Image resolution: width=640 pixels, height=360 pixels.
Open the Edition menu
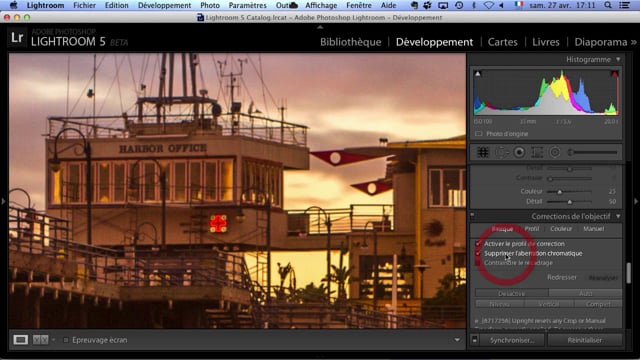tap(116, 5)
